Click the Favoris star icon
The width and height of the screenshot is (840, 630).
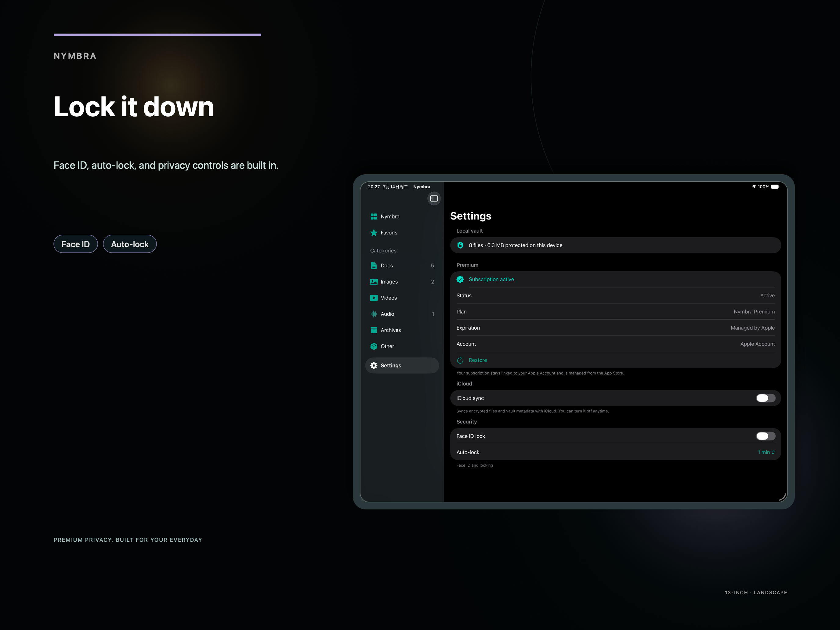point(374,233)
